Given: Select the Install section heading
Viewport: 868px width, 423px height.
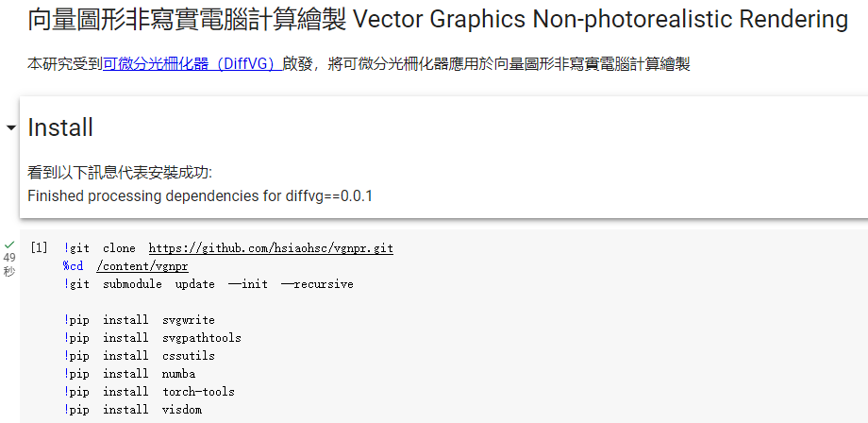Looking at the screenshot, I should click(x=60, y=127).
